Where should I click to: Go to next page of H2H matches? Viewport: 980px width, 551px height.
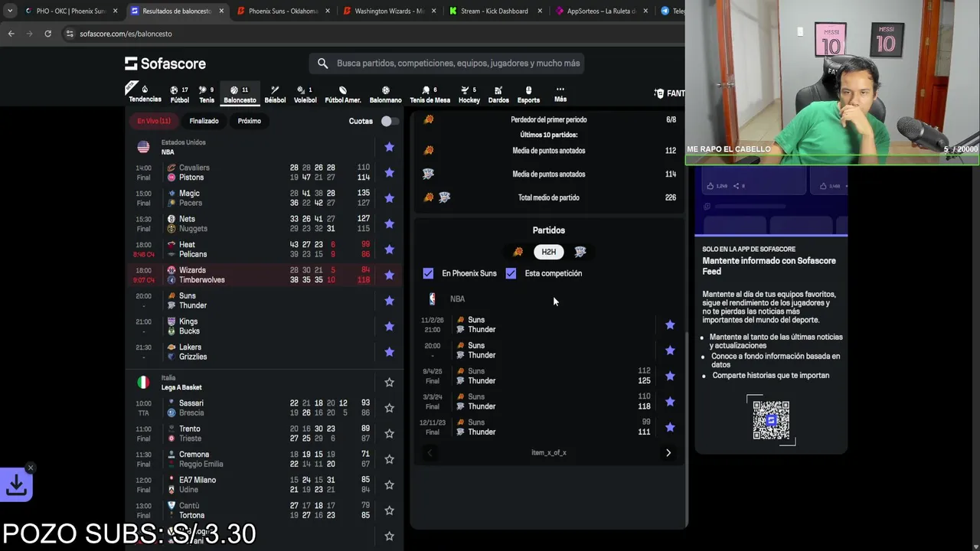(668, 453)
